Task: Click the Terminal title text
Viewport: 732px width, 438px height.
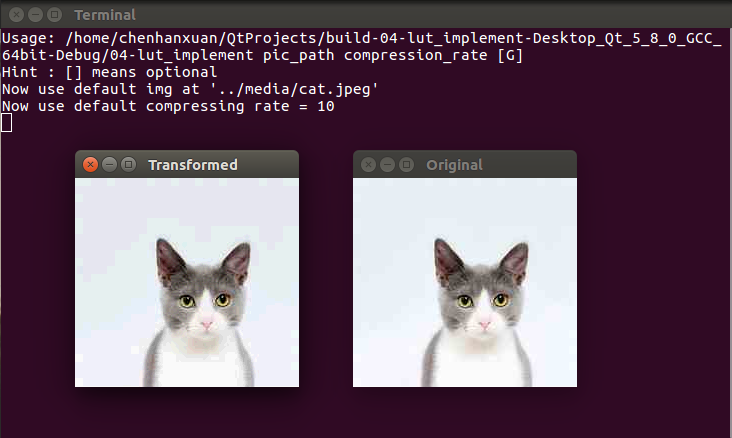Action: [x=105, y=15]
